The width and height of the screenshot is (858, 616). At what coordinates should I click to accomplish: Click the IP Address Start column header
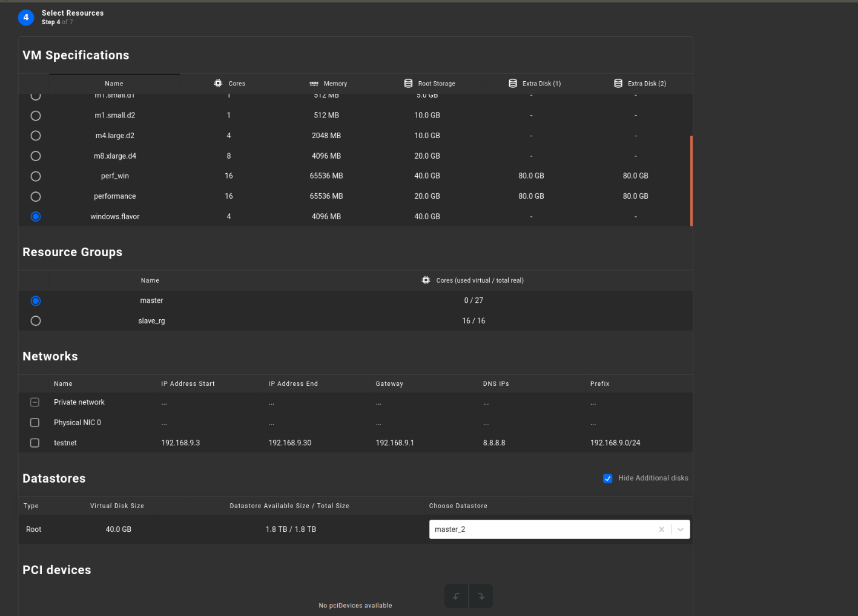(188, 383)
